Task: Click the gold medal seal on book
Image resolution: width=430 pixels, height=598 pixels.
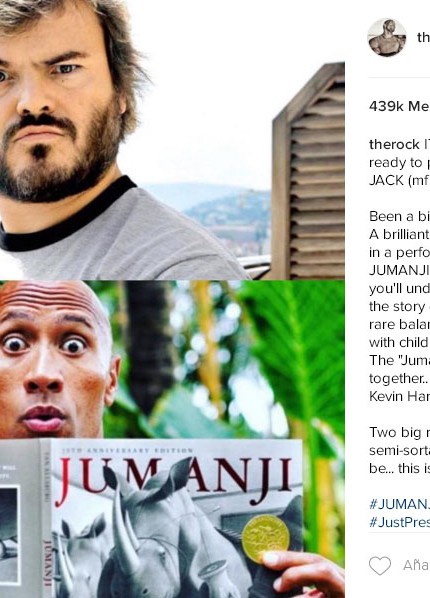Action: [266, 538]
